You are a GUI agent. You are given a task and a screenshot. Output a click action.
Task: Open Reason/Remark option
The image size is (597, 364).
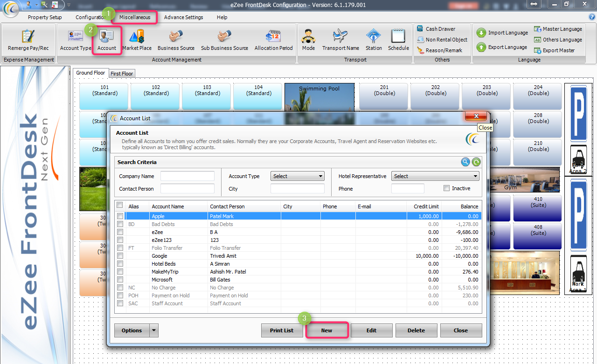coord(439,50)
